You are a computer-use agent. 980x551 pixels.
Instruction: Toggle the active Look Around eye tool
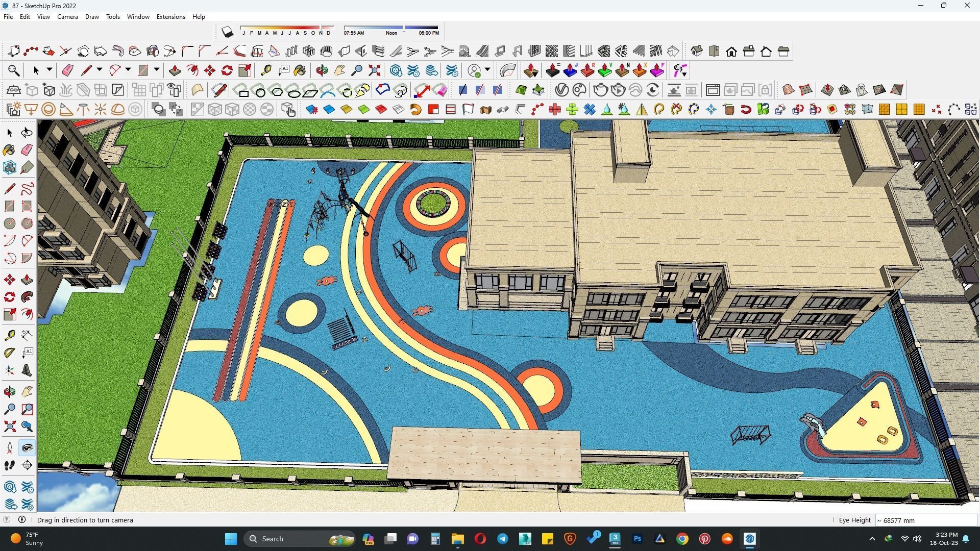(27, 448)
